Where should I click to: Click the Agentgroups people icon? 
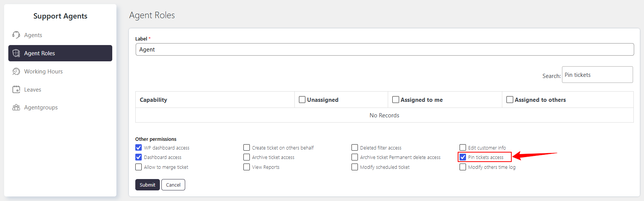coord(16,108)
